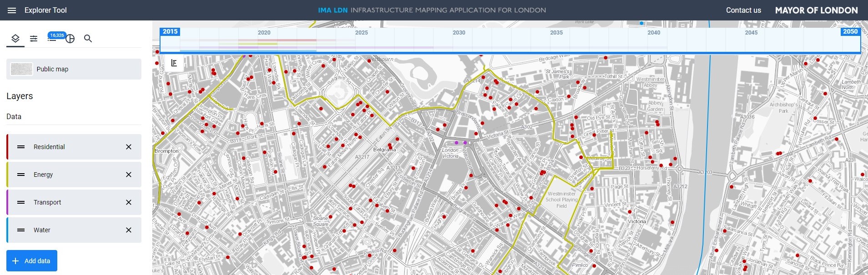Image resolution: width=868 pixels, height=275 pixels.
Task: Remove the Energy layer
Action: (x=129, y=175)
